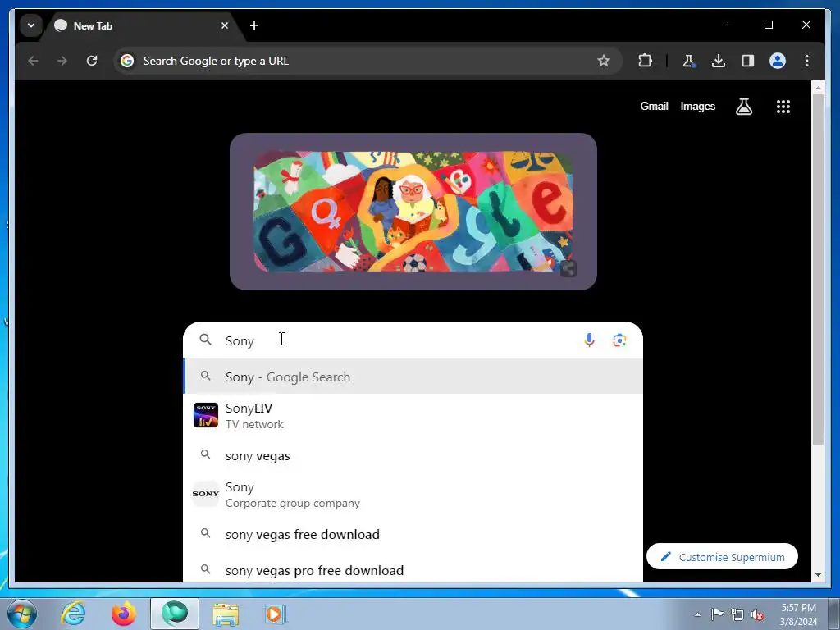Open Search Labs flask on page

743,107
